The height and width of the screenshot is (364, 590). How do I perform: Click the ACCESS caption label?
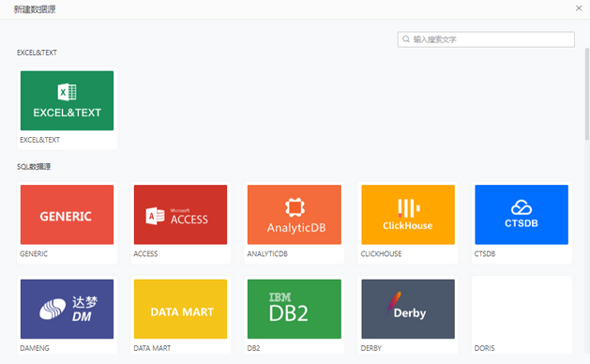[145, 253]
